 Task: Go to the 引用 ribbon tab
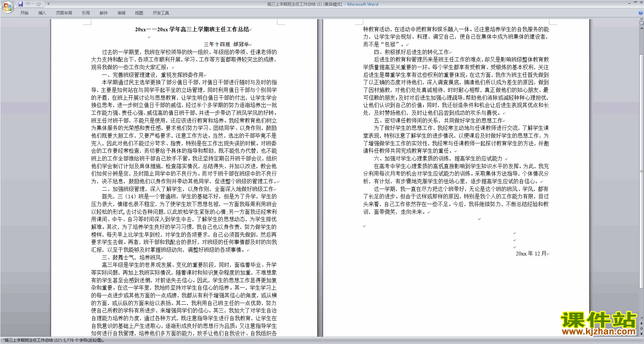[x=86, y=13]
